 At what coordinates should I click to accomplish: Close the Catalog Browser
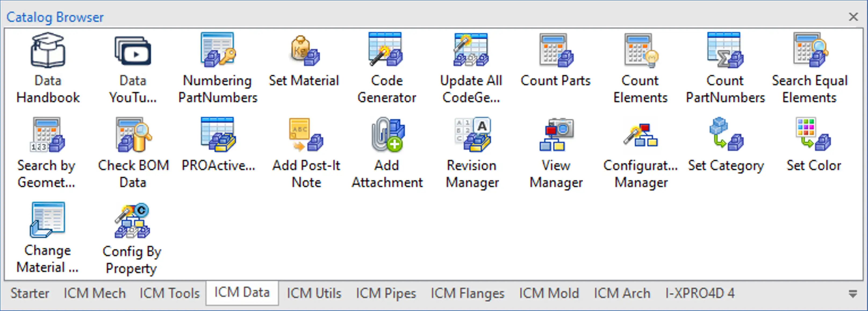point(853,17)
